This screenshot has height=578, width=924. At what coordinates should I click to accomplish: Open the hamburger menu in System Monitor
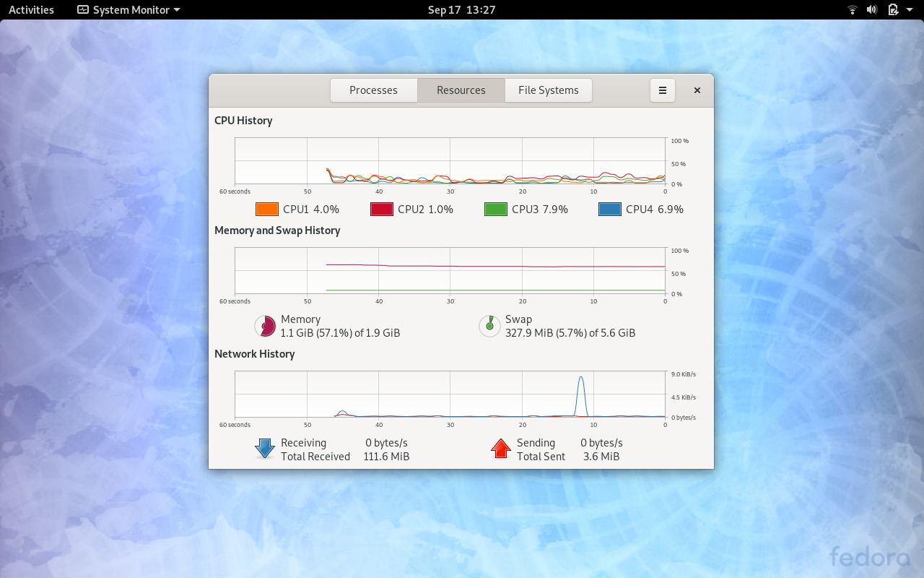click(x=663, y=90)
